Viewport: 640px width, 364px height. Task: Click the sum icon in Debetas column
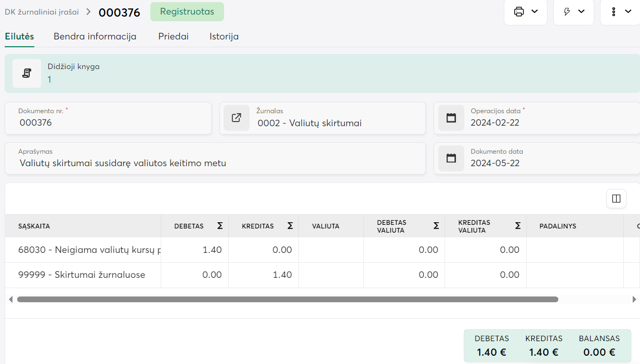tap(220, 226)
